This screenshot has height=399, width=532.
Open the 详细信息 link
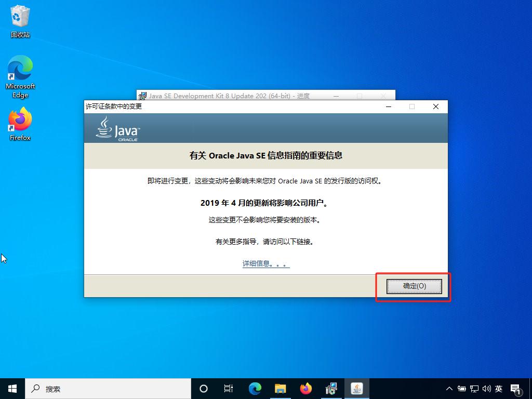(266, 263)
